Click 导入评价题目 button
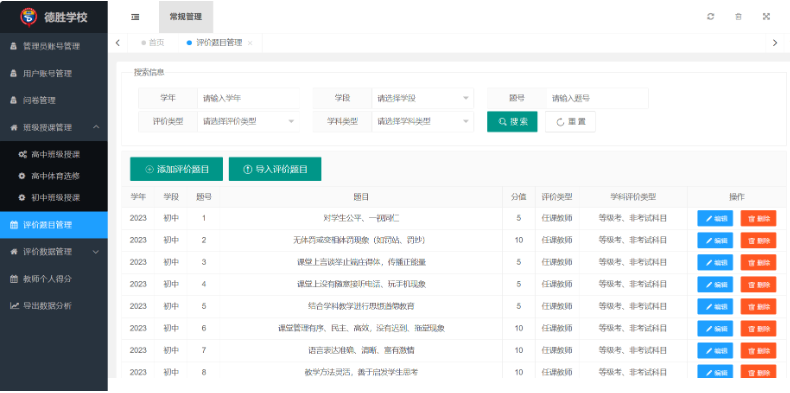 (x=275, y=169)
